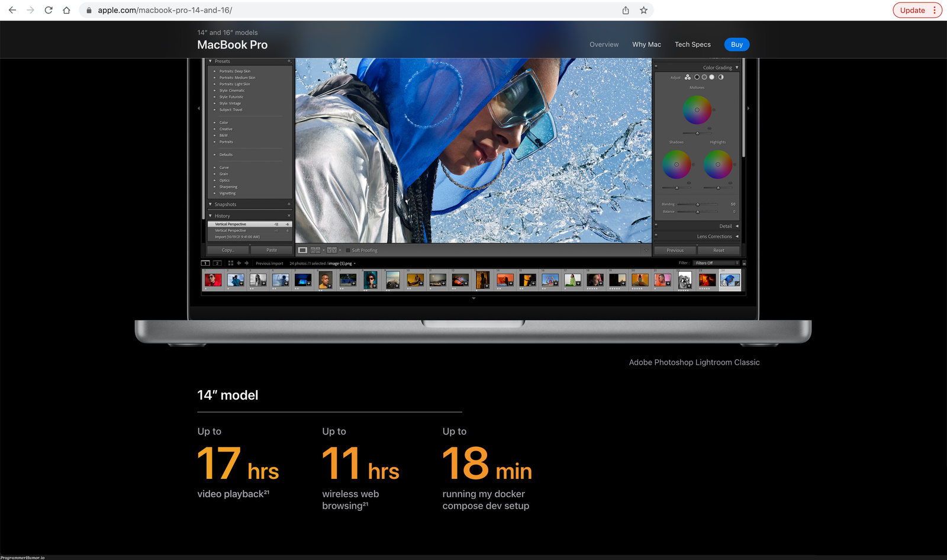Click the browser forward arrow
This screenshot has width=947, height=560.
point(30,10)
